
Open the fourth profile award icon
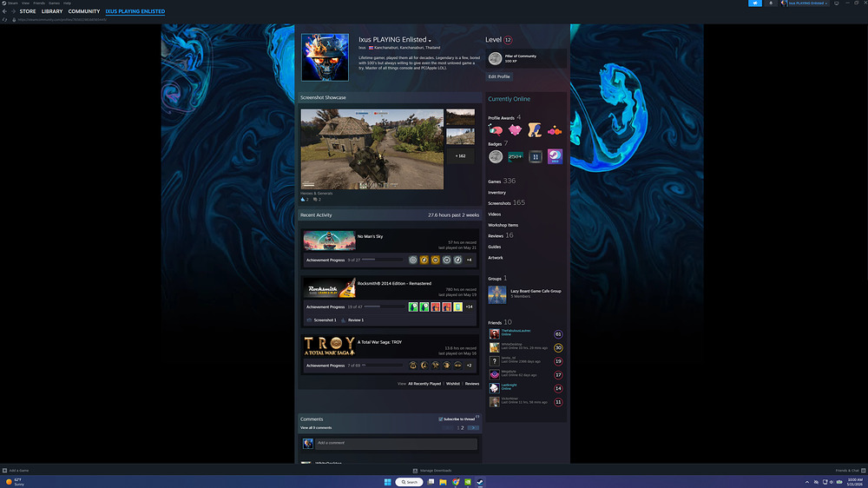pos(554,131)
